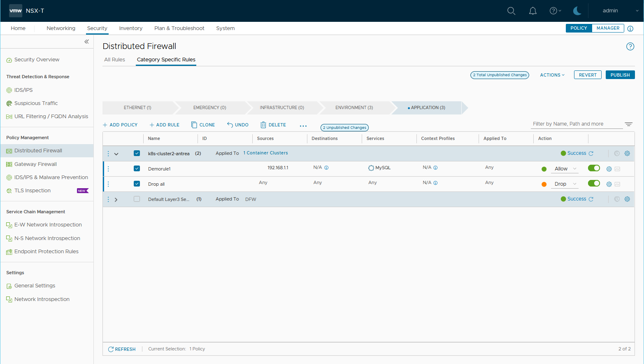Open Endpoint Protection Rules
The image size is (644, 364).
pos(46,252)
